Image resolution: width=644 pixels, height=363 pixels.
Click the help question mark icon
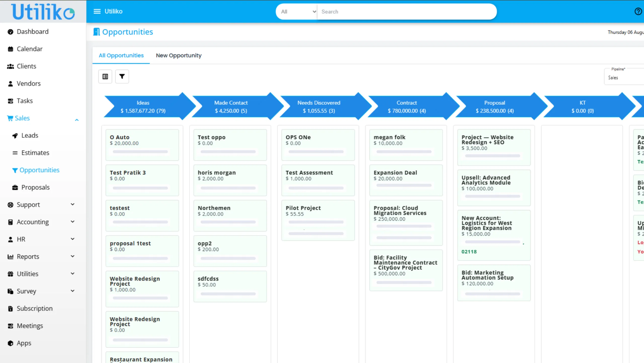tap(638, 11)
